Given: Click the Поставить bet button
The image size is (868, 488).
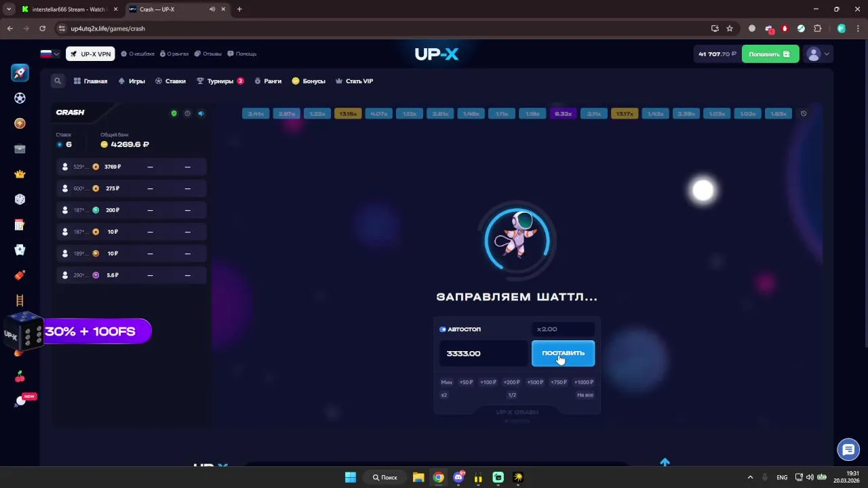Looking at the screenshot, I should pyautogui.click(x=563, y=353).
